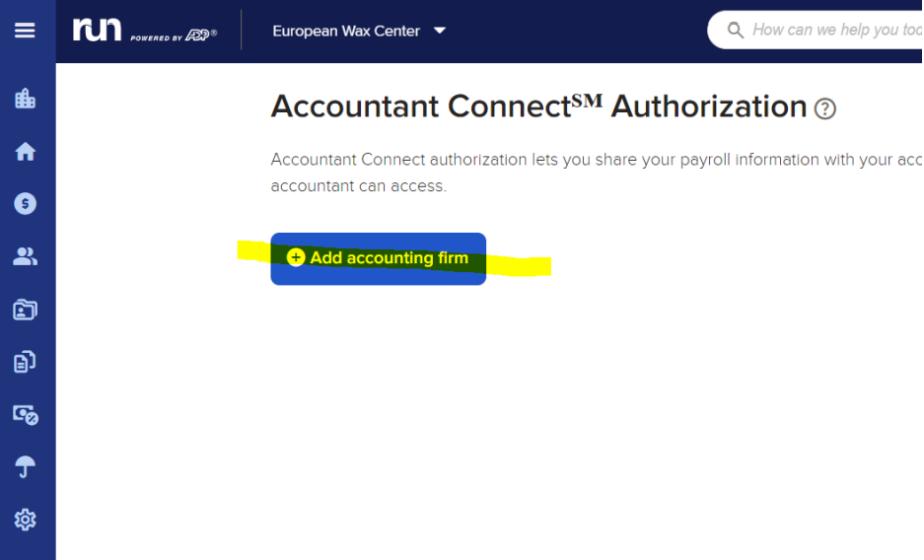Screen dimensions: 924x560
Task: Expand the caret beside European Wax Center
Action: pyautogui.click(x=440, y=31)
